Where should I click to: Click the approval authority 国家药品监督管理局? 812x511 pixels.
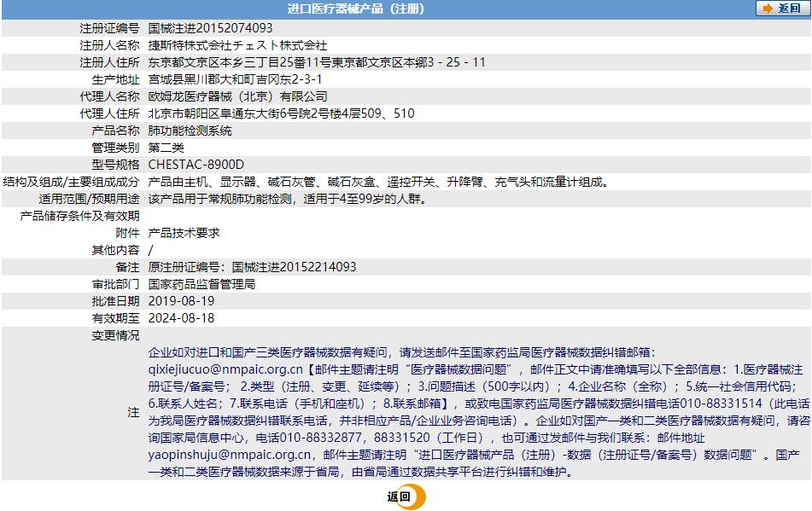coord(202,284)
